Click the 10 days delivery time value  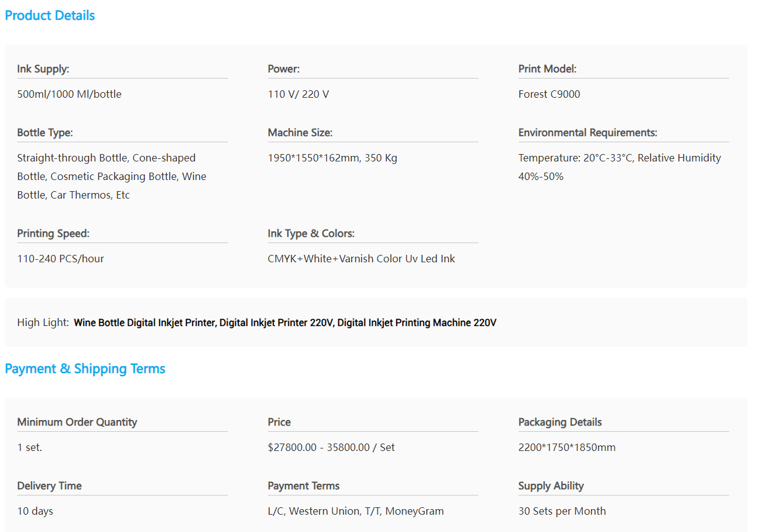35,511
